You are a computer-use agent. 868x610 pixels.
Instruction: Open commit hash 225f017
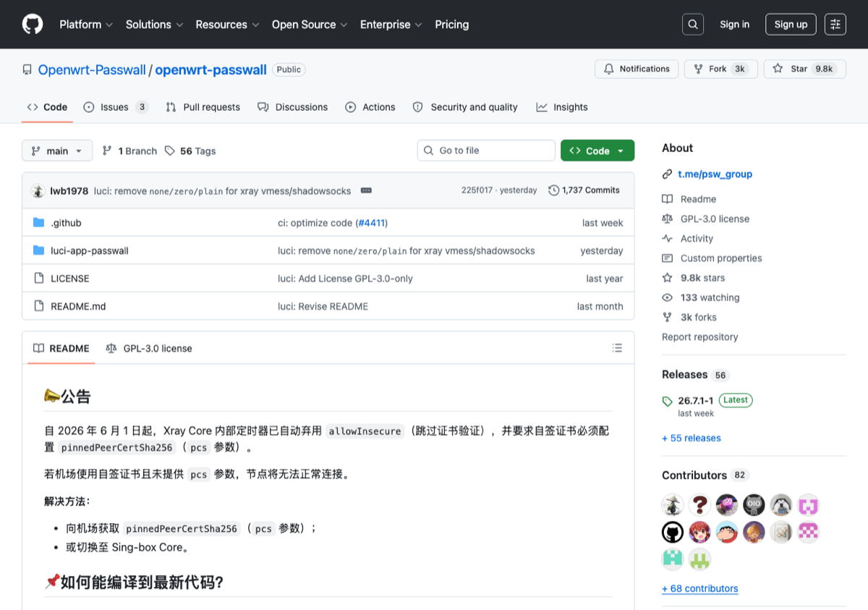[477, 190]
